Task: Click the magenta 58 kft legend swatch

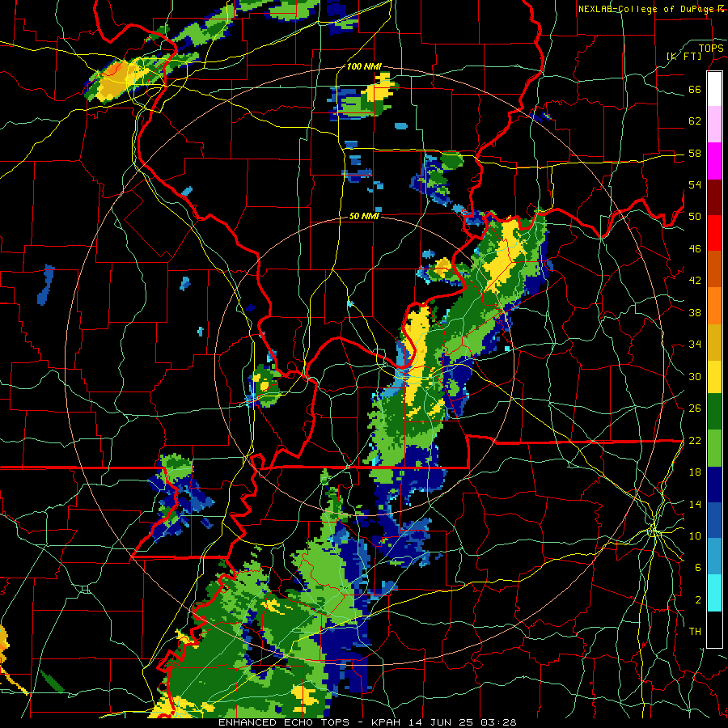Action: [x=714, y=161]
